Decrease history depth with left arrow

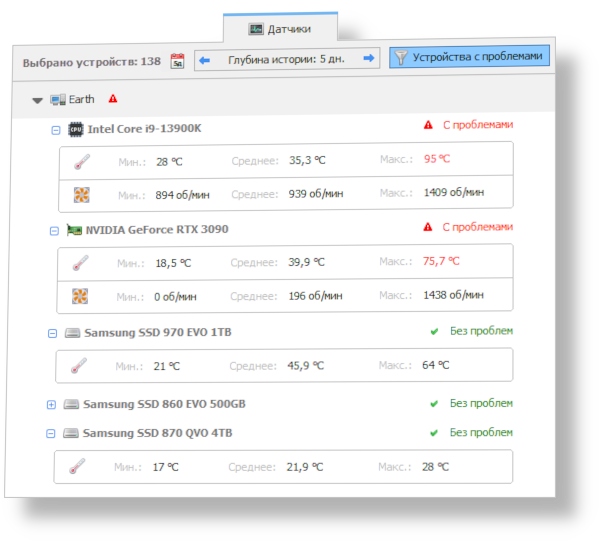205,60
